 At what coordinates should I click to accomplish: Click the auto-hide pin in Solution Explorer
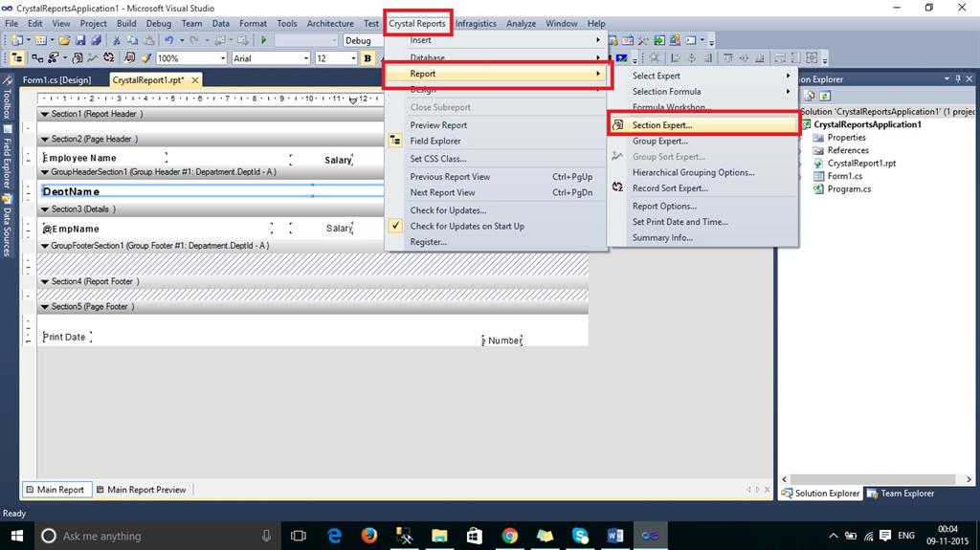click(x=957, y=78)
